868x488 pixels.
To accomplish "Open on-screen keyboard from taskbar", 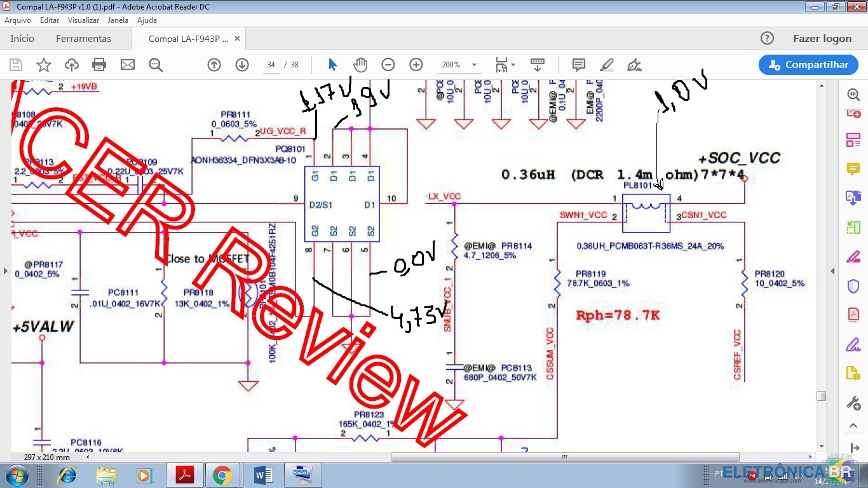I will (302, 475).
